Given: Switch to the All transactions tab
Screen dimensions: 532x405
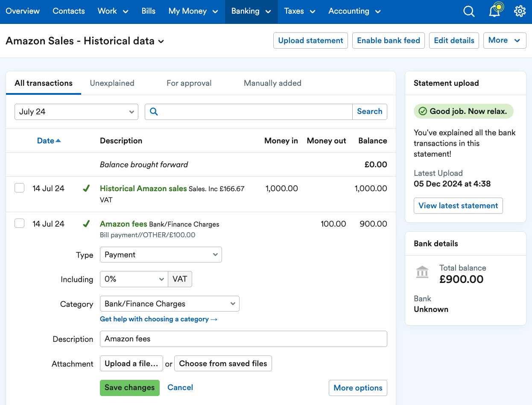Looking at the screenshot, I should 44,83.
